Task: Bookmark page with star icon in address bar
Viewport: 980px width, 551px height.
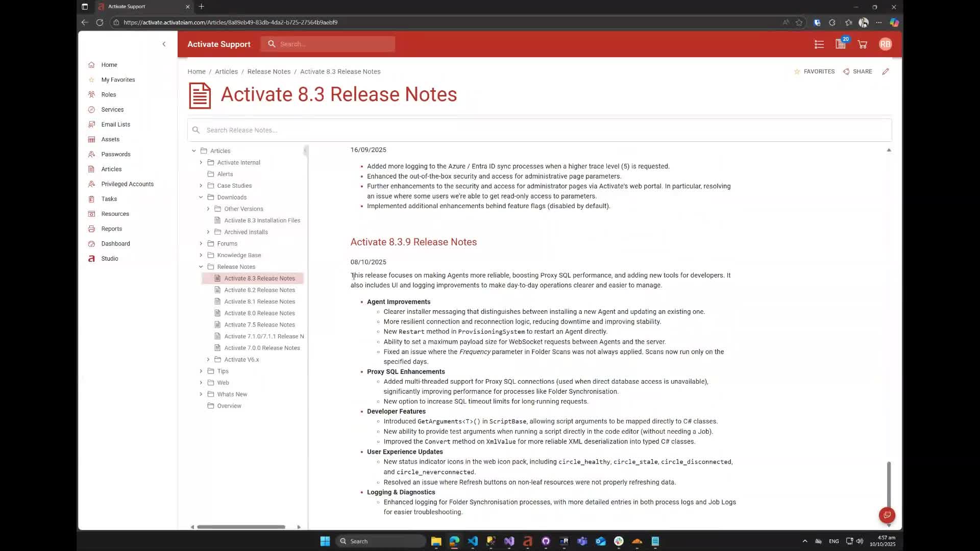Action: (799, 22)
